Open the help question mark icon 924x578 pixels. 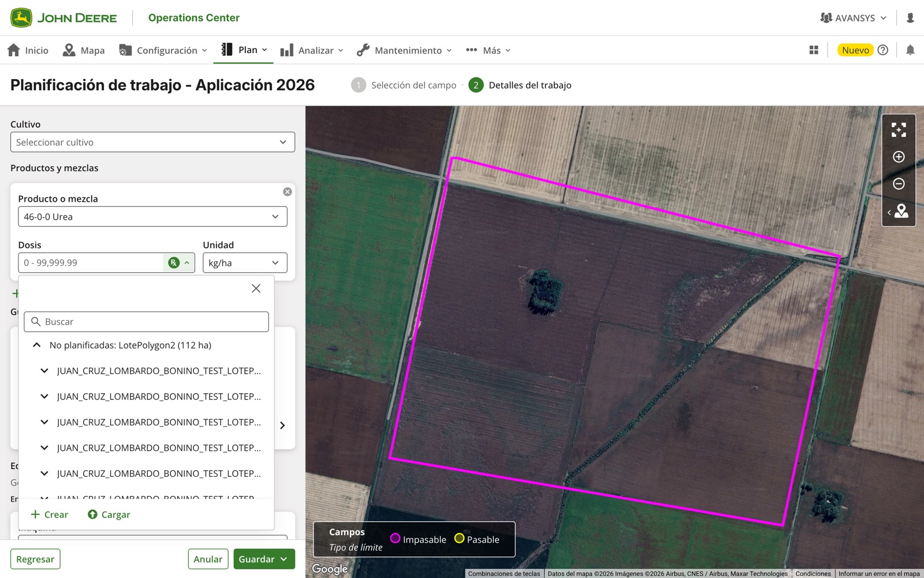pyautogui.click(x=882, y=50)
